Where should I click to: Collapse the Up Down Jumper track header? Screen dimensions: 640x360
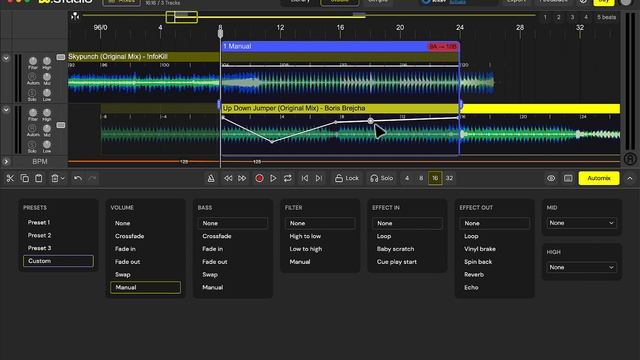pos(6,110)
